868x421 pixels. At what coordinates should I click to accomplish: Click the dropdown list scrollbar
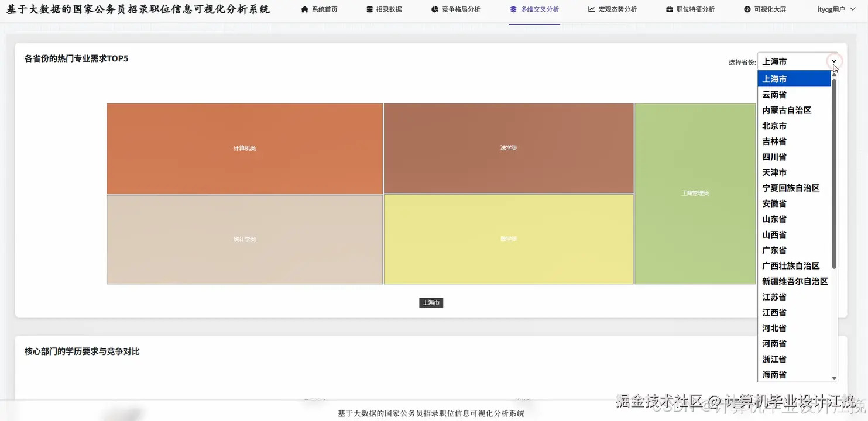[835, 173]
